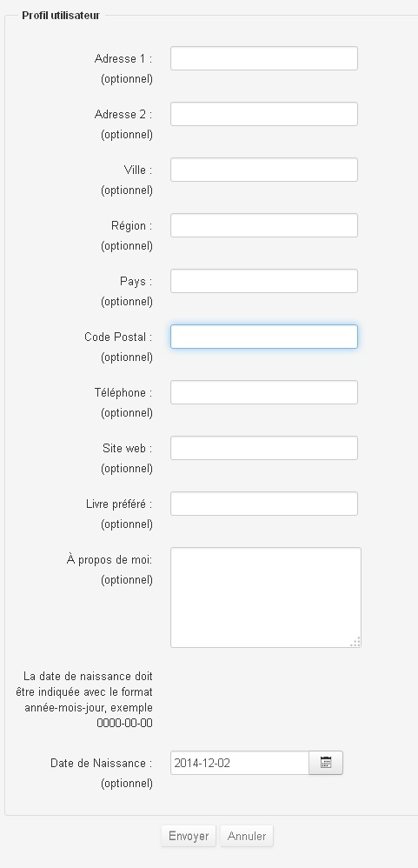
Task: Click the Adresse 1 text field
Action: pyautogui.click(x=263, y=58)
